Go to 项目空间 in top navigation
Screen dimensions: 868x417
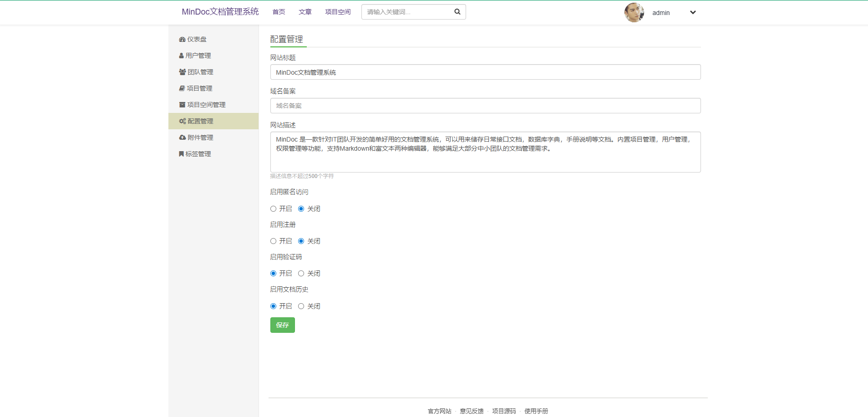[338, 12]
